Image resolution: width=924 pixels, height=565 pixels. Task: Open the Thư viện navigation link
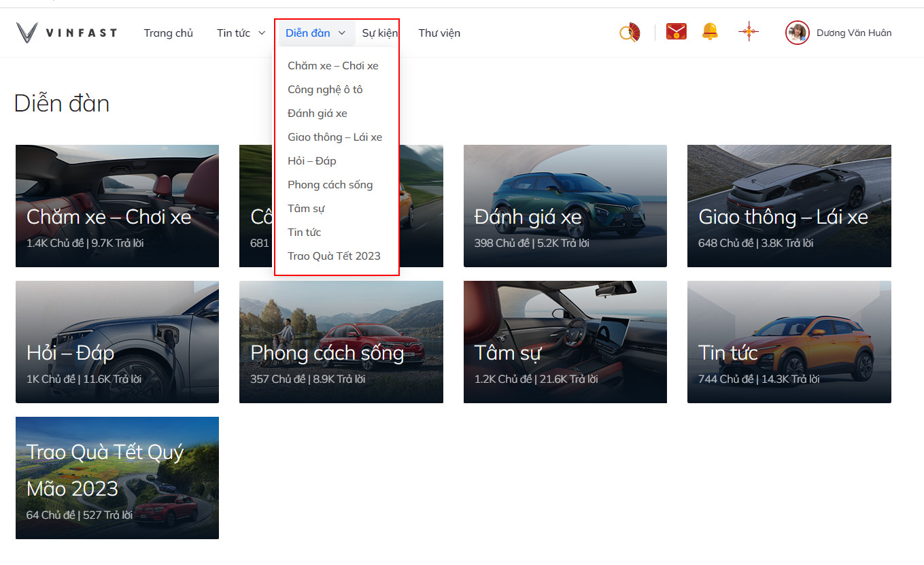(439, 33)
